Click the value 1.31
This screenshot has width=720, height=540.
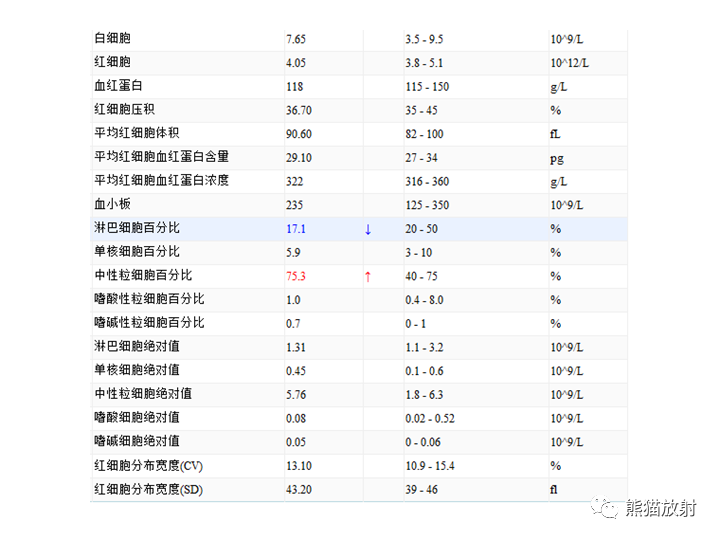click(296, 348)
